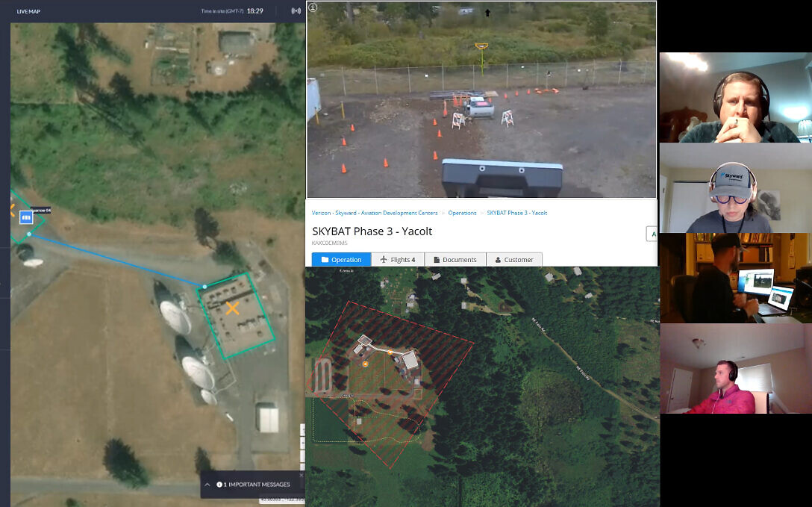Image resolution: width=812 pixels, height=507 pixels.
Task: Click the SKYBAT Phase 3 - Yacolt breadcrumb
Action: pos(516,213)
